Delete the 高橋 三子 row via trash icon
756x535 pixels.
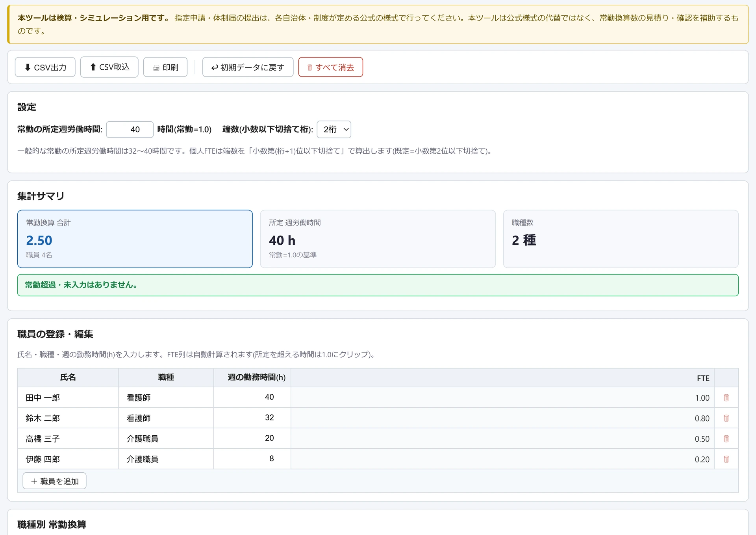[726, 438]
